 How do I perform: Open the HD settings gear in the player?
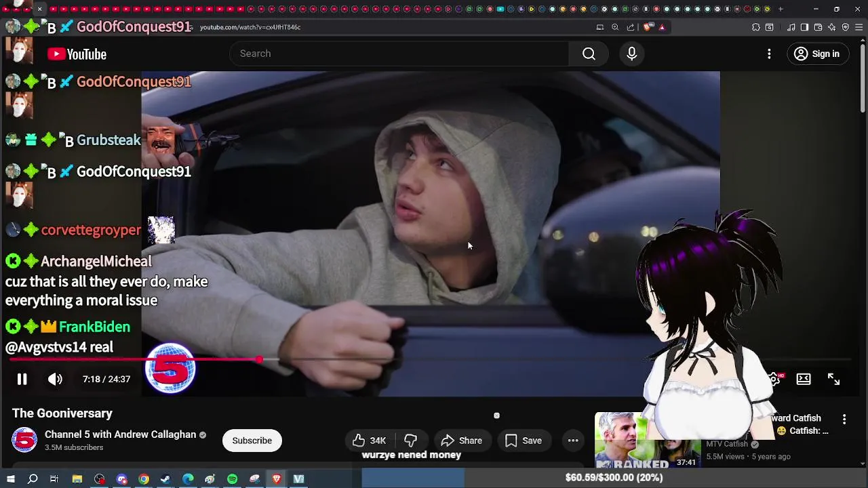pos(775,379)
